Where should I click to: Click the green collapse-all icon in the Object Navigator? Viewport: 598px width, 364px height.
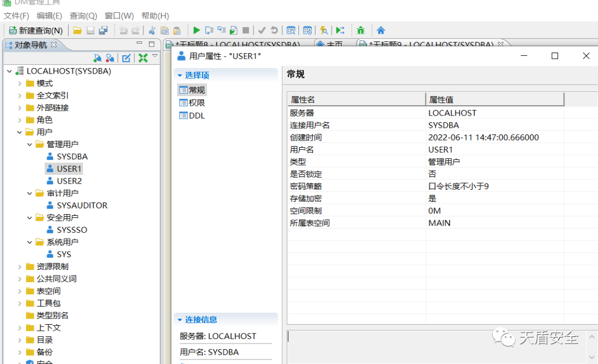(143, 58)
